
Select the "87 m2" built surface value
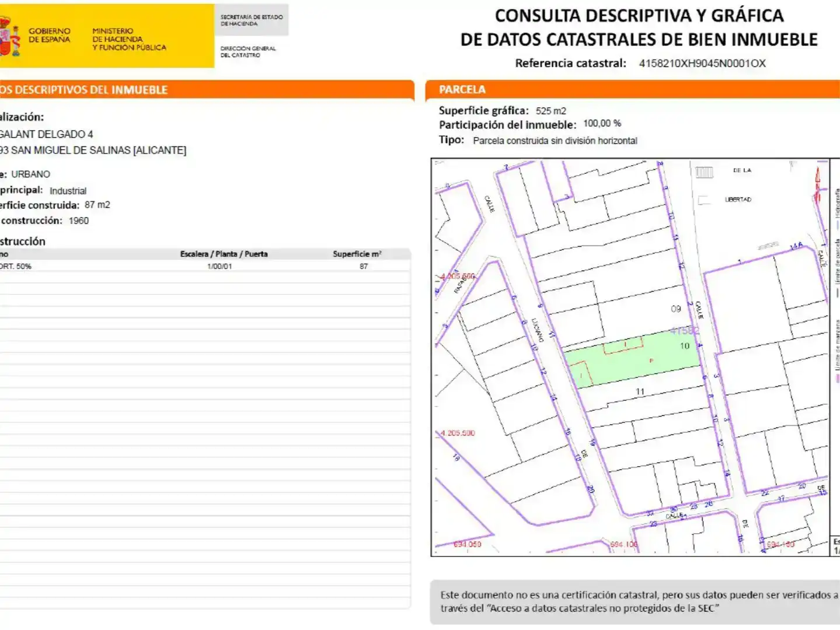tap(97, 205)
